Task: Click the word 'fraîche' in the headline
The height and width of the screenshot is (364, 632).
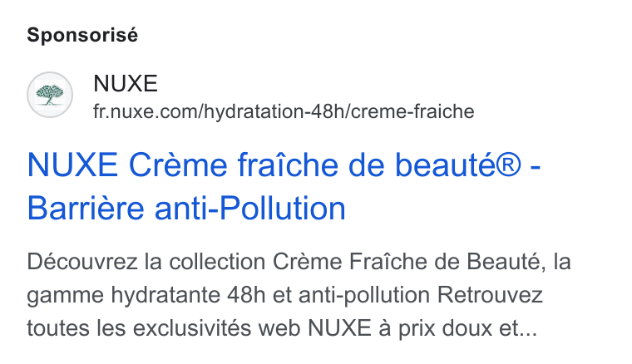Action: [x=289, y=165]
